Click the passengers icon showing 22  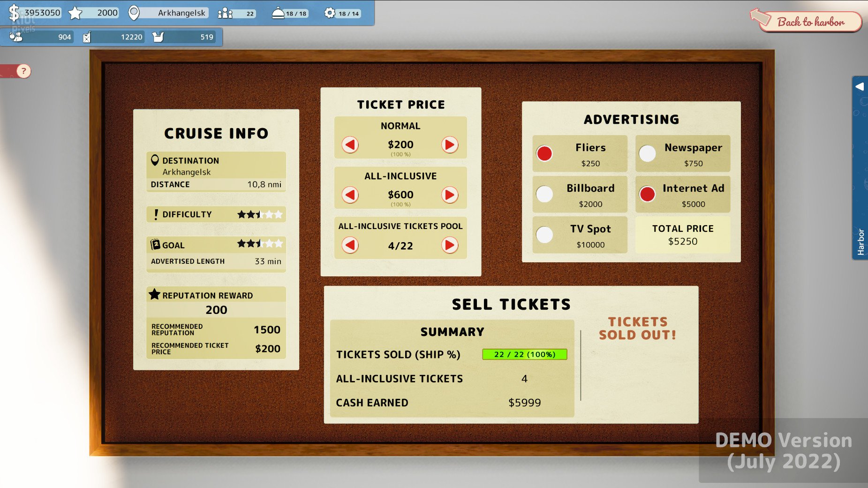tap(225, 14)
